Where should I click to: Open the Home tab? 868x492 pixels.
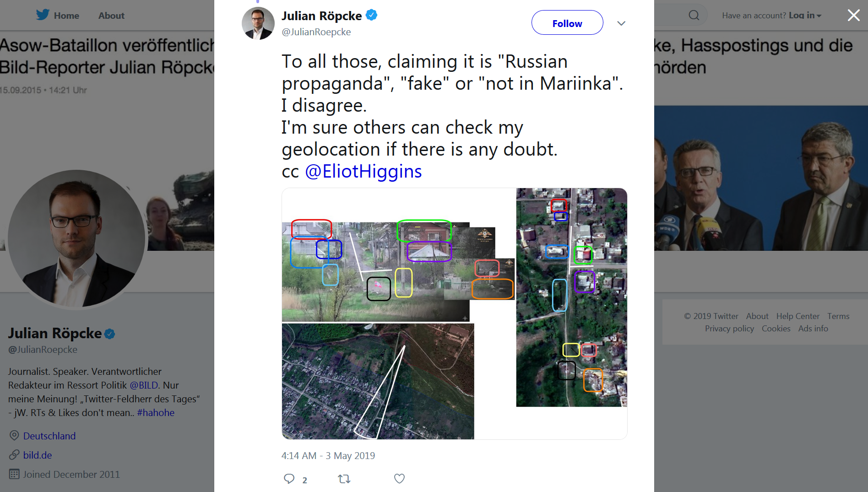click(66, 16)
